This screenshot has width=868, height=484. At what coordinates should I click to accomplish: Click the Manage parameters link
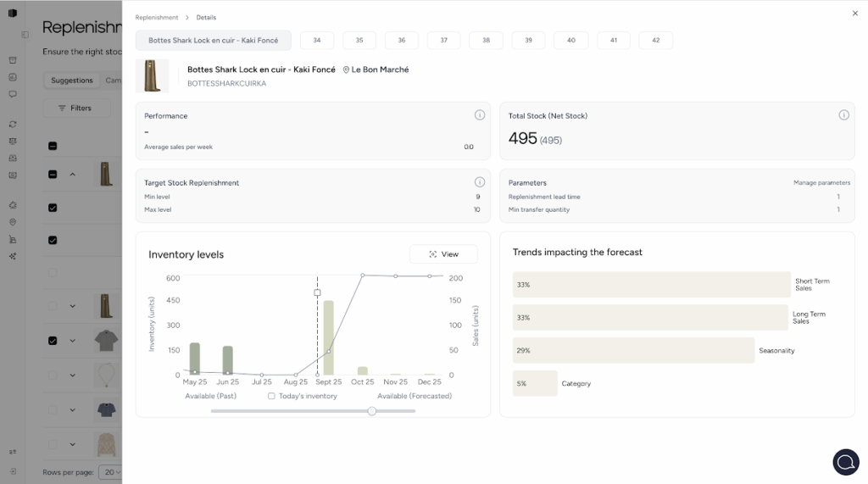[x=821, y=183]
